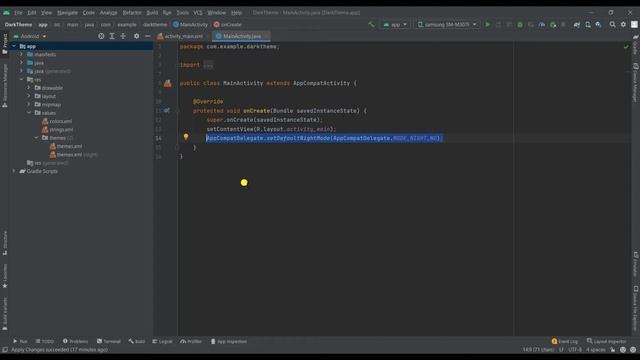Open the Layout Inspector panel

click(x=606, y=341)
